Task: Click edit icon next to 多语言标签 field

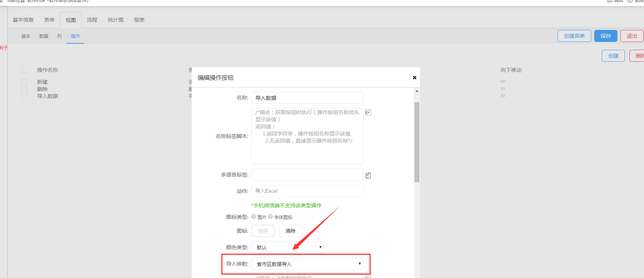Action: [x=368, y=175]
